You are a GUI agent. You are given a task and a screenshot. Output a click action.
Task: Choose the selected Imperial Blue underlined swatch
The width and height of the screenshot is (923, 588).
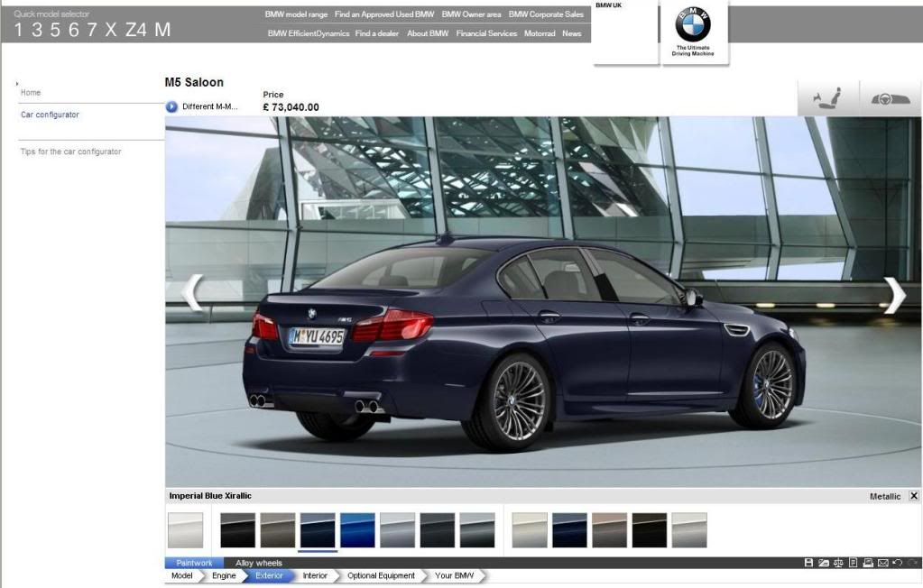tap(318, 529)
